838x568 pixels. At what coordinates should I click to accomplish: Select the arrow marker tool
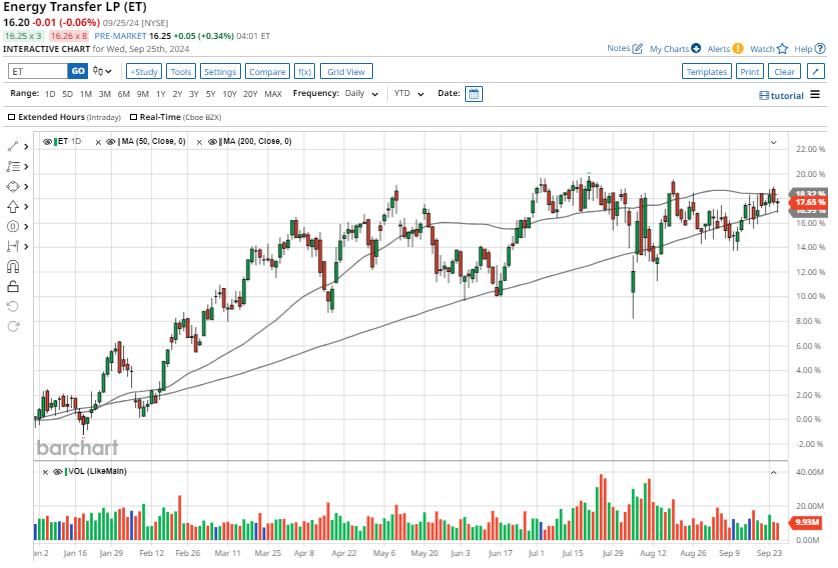13,207
